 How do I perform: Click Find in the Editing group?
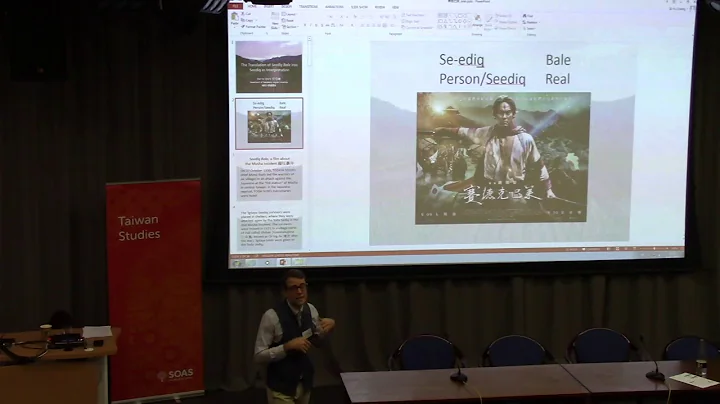pos(528,16)
